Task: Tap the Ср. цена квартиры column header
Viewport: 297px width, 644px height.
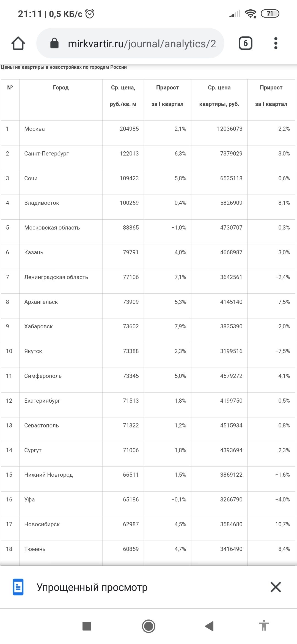Action: click(x=219, y=95)
